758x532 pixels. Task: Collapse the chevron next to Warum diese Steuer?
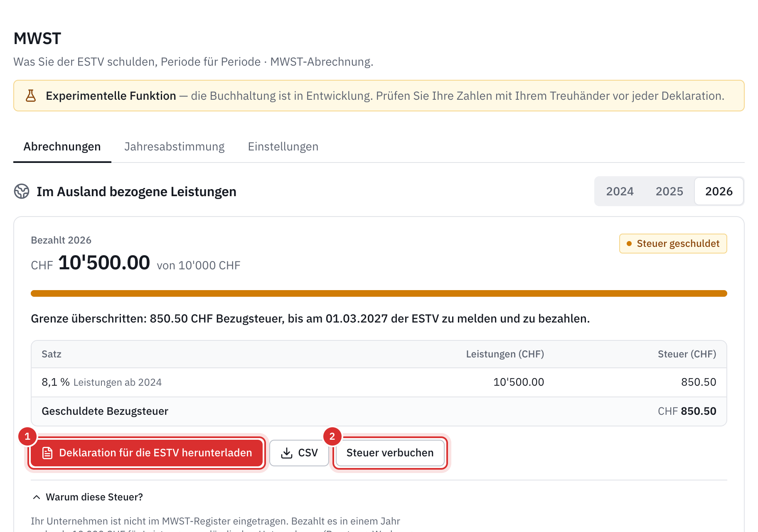(x=37, y=497)
